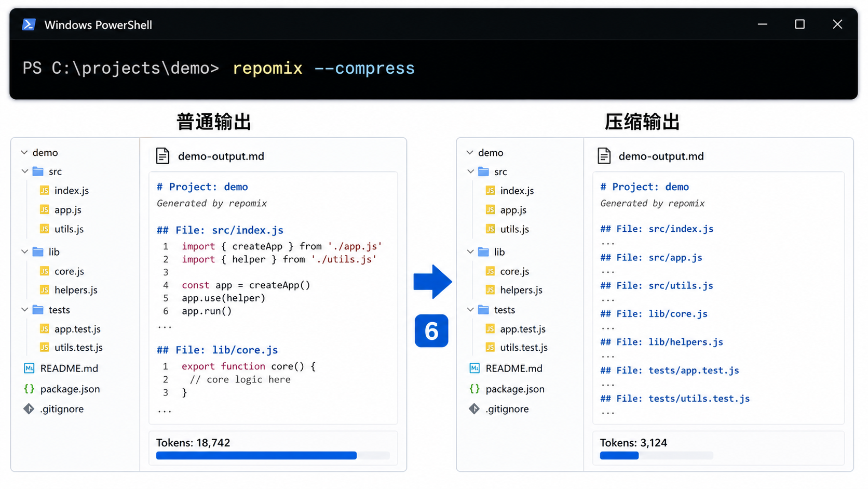Click the "repomix" command text in PowerShell

(x=268, y=69)
